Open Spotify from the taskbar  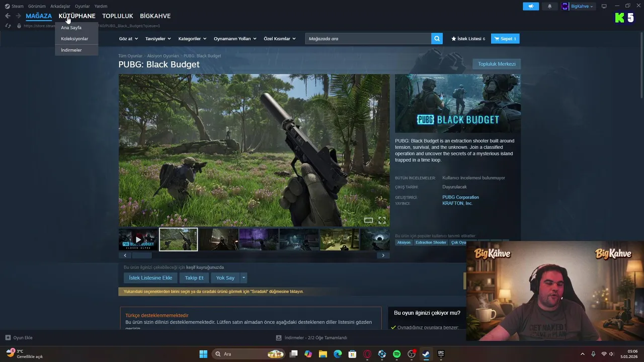tap(396, 354)
